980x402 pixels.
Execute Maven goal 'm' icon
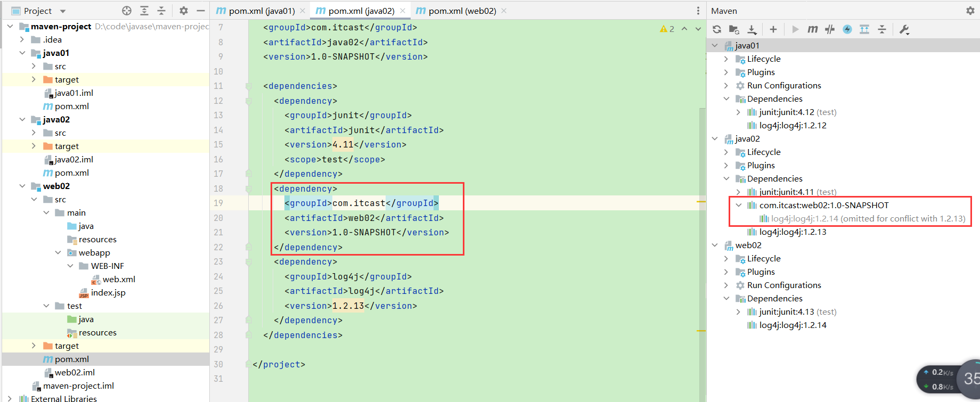(812, 29)
